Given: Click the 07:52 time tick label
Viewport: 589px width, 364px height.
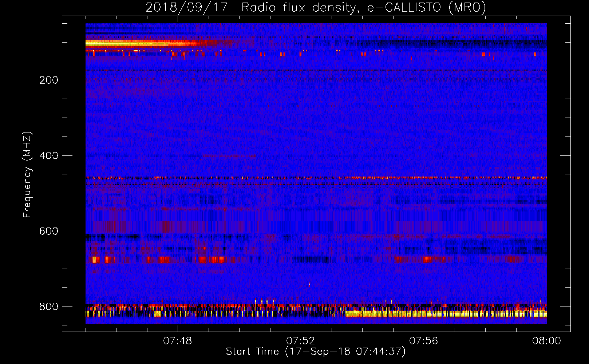Looking at the screenshot, I should tap(301, 341).
